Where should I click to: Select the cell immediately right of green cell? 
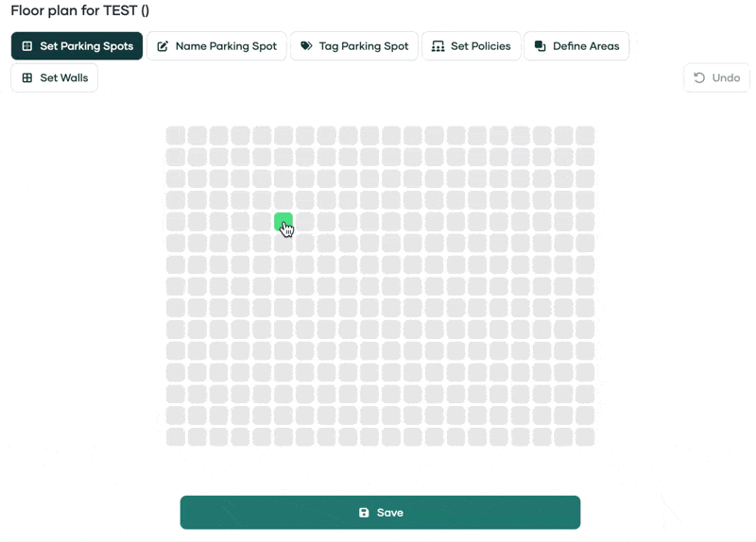click(x=304, y=222)
